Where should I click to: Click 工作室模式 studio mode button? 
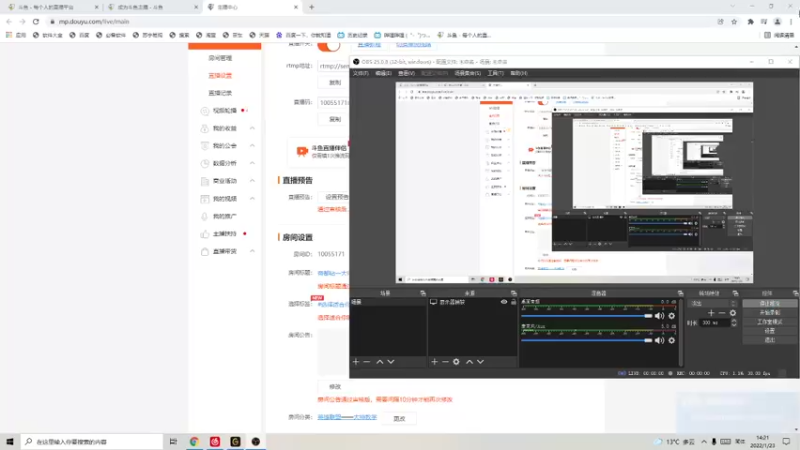point(769,322)
